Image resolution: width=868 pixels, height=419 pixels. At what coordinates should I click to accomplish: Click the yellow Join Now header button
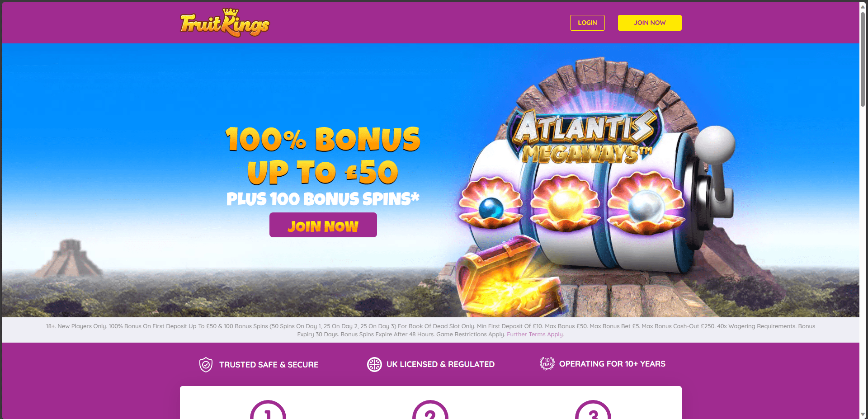[x=650, y=23]
